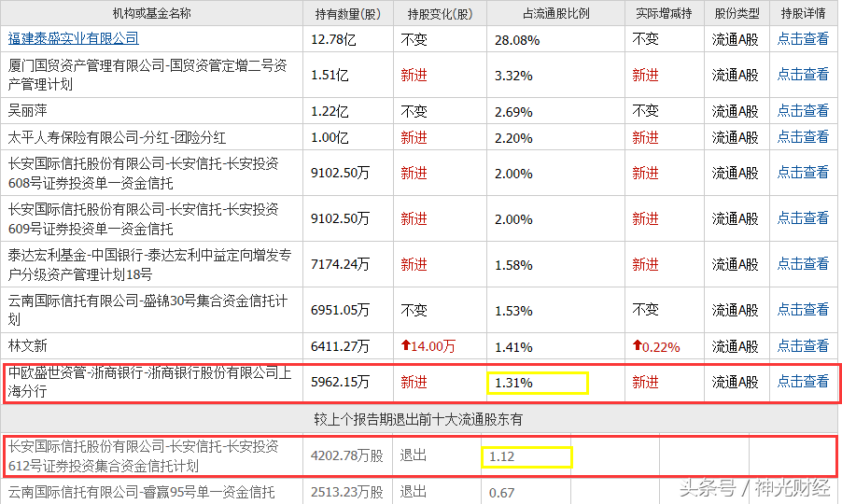Select the 3.32% ratio cell
The image size is (842, 504).
[x=513, y=76]
